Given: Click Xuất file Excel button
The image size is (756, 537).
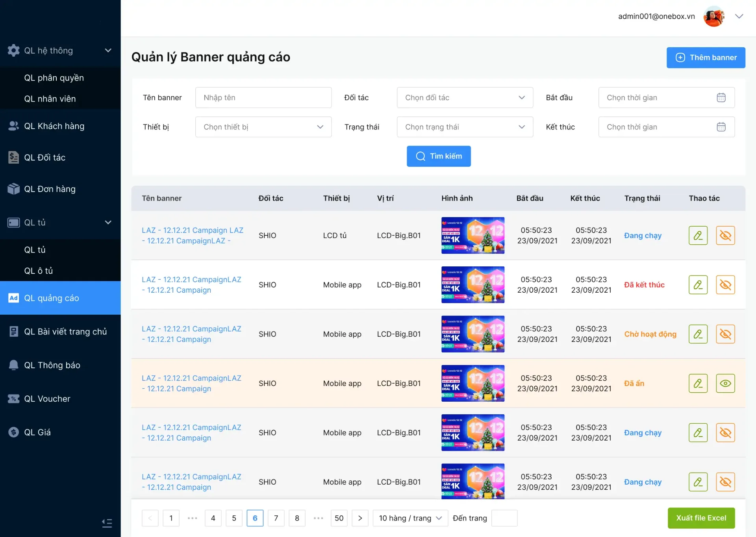Looking at the screenshot, I should (701, 518).
